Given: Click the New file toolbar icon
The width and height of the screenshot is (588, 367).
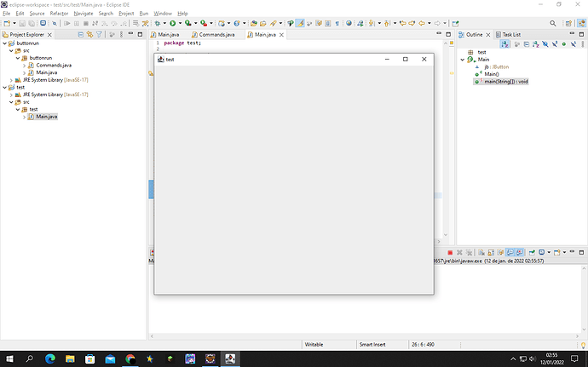Looking at the screenshot, I should click(7, 23).
